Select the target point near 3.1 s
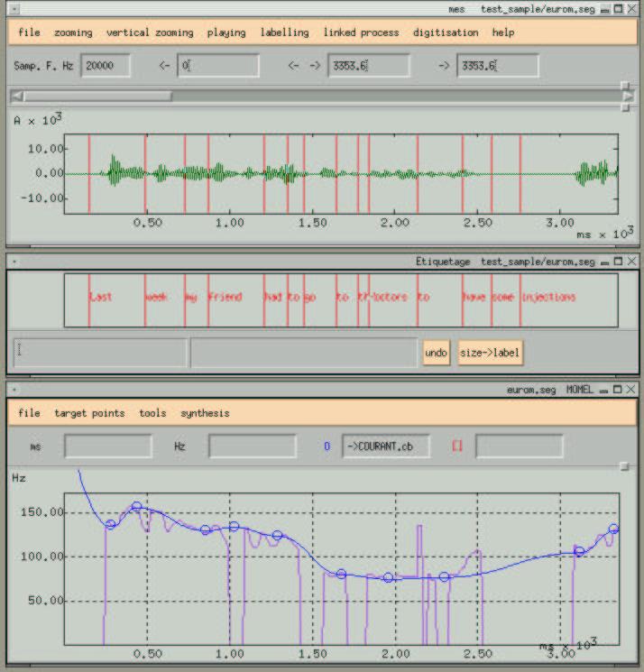The image size is (644, 672). (579, 551)
